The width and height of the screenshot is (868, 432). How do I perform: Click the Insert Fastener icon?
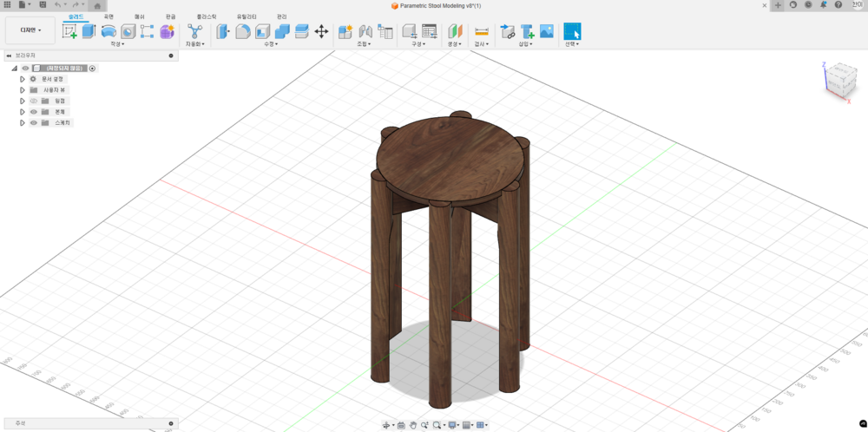coord(527,31)
